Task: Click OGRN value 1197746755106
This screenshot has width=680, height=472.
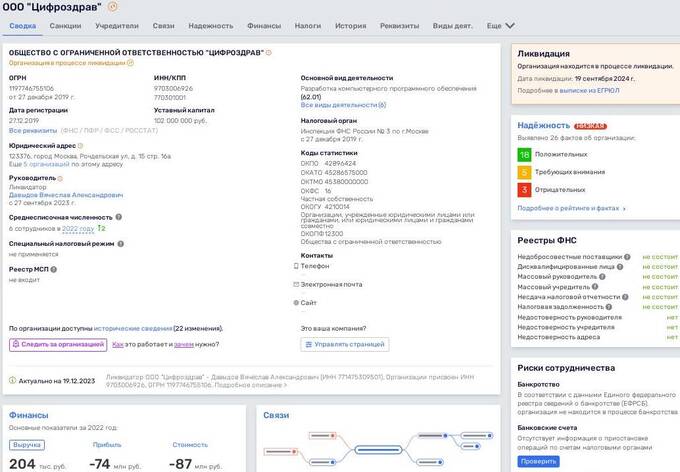Action: tap(32, 88)
